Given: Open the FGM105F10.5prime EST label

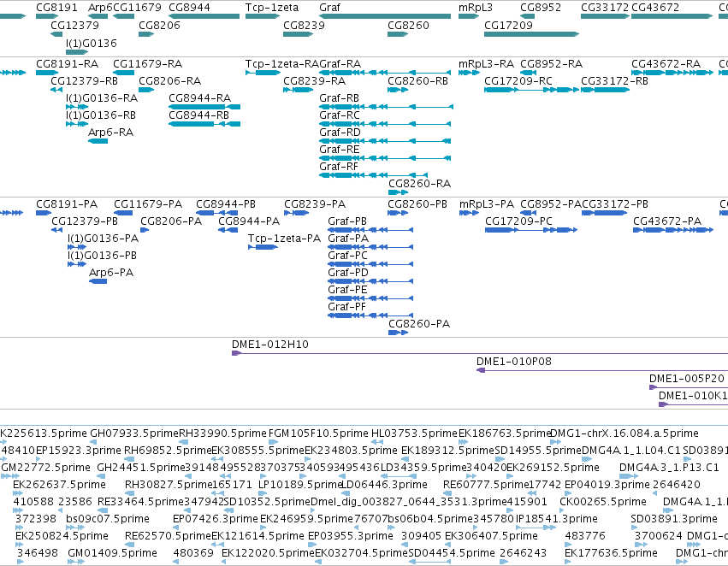Looking at the screenshot, I should pyautogui.click(x=318, y=433).
